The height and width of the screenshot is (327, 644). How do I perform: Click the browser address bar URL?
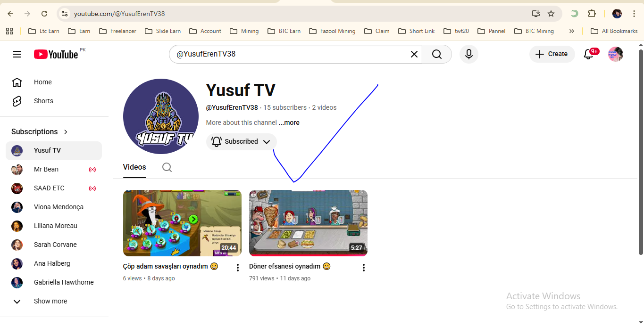[x=119, y=14]
